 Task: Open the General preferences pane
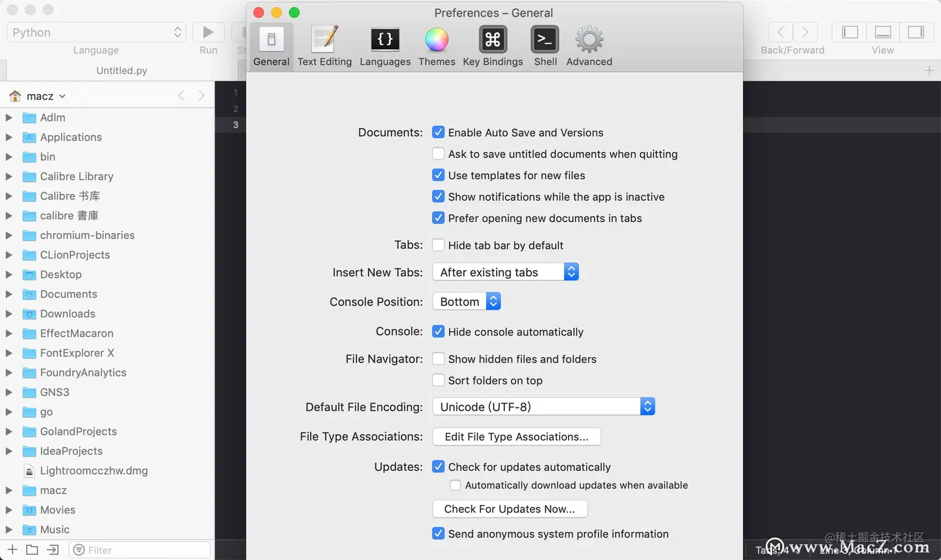pos(271,46)
